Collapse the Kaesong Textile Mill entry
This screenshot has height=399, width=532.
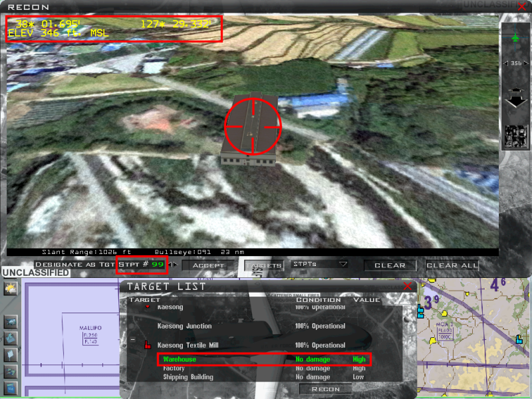pyautogui.click(x=134, y=339)
